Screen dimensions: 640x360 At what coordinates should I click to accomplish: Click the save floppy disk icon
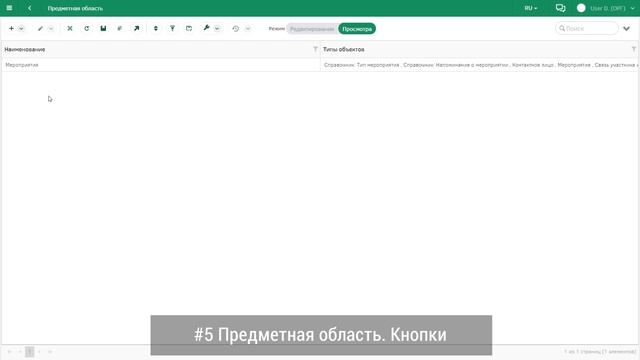[103, 29]
